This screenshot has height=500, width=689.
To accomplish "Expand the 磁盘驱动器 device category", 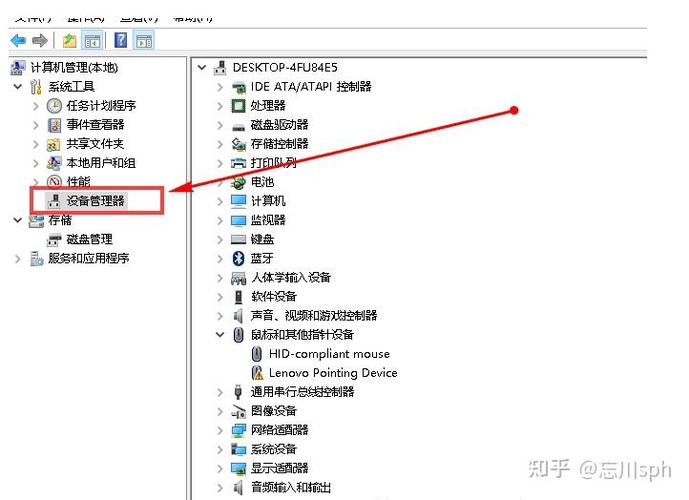I will point(220,125).
